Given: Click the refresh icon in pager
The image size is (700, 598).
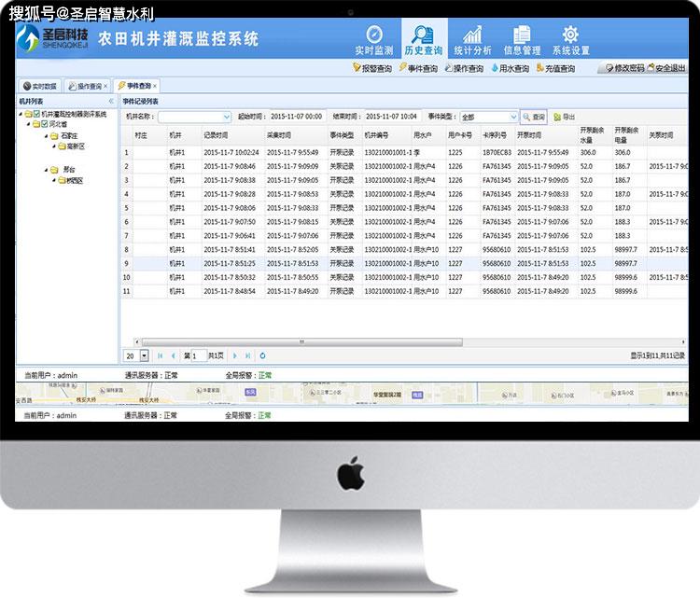Looking at the screenshot, I should click(x=262, y=356).
